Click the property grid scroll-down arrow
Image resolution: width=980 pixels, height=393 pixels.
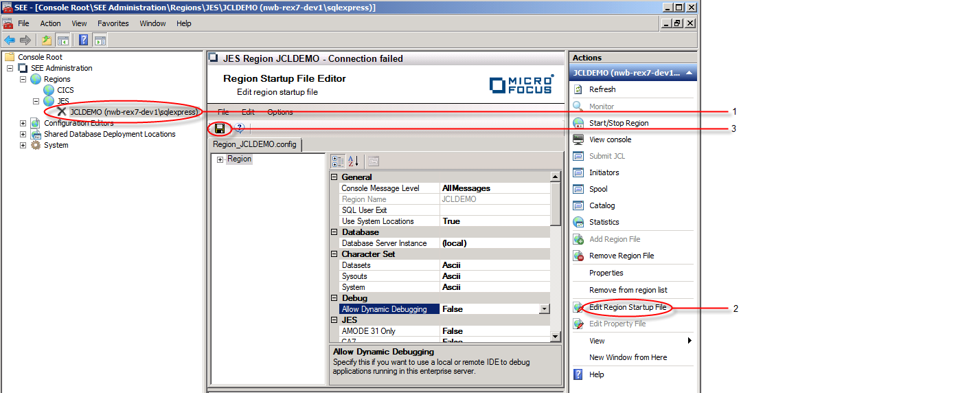point(556,336)
